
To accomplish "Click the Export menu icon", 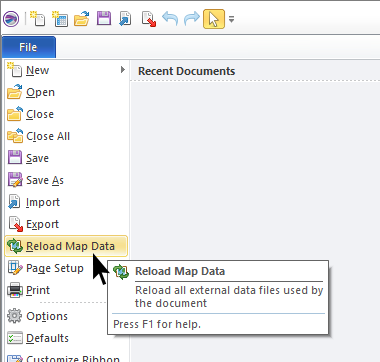I will pos(16,224).
